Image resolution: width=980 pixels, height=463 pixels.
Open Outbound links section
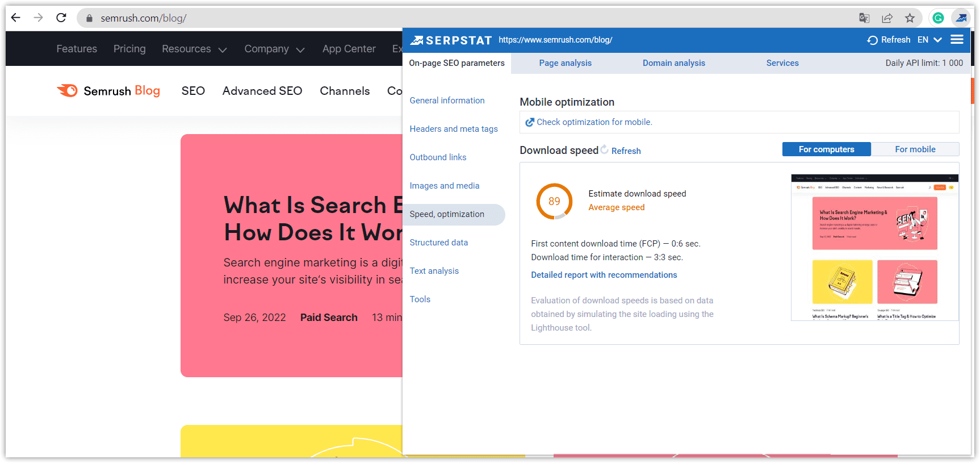[438, 157]
